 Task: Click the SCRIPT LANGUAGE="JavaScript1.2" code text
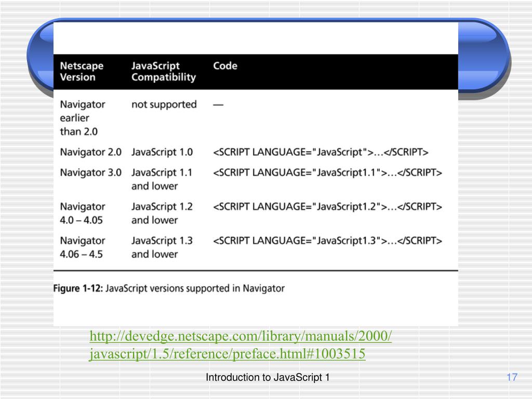click(x=327, y=206)
